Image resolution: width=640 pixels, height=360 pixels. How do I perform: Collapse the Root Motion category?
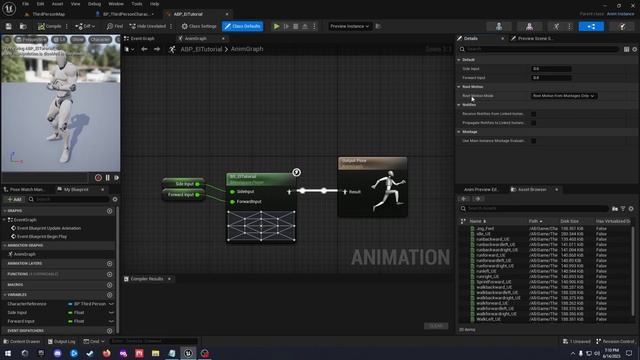[459, 87]
